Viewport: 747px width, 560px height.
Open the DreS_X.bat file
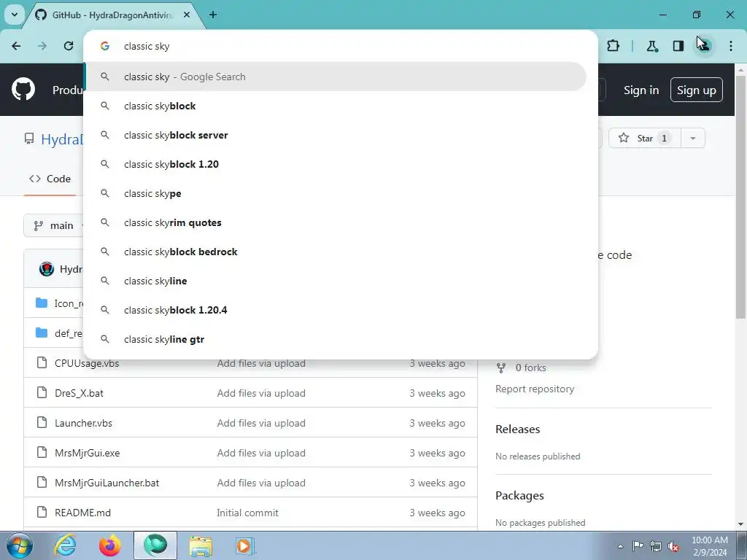pyautogui.click(x=79, y=393)
